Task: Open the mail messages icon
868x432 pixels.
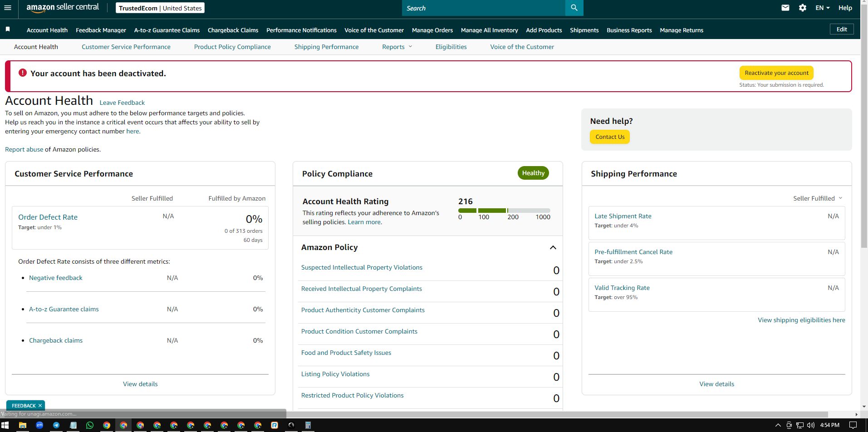Action: click(x=785, y=8)
